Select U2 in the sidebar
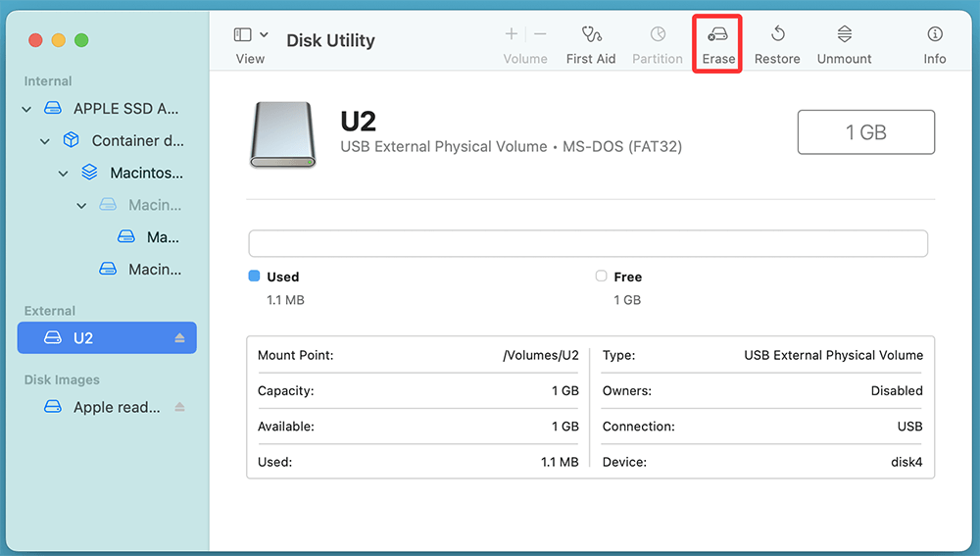The image size is (980, 556). pyautogui.click(x=83, y=338)
